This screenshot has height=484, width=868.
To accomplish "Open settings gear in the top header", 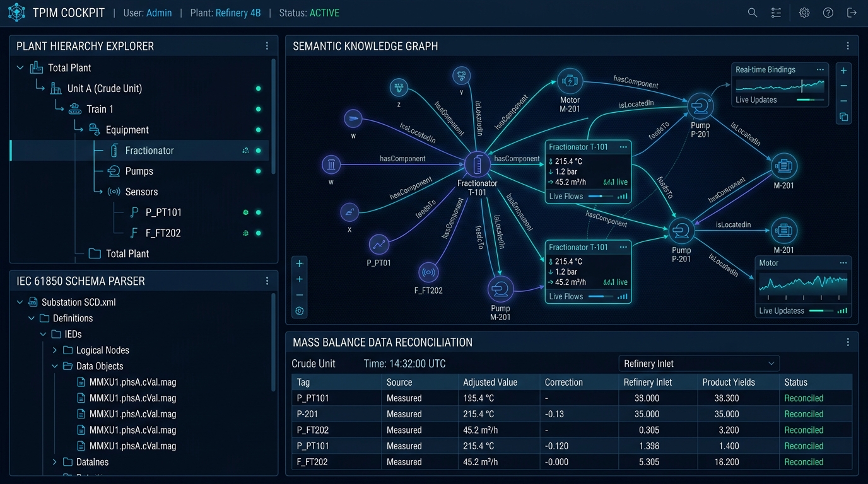I will coord(804,13).
